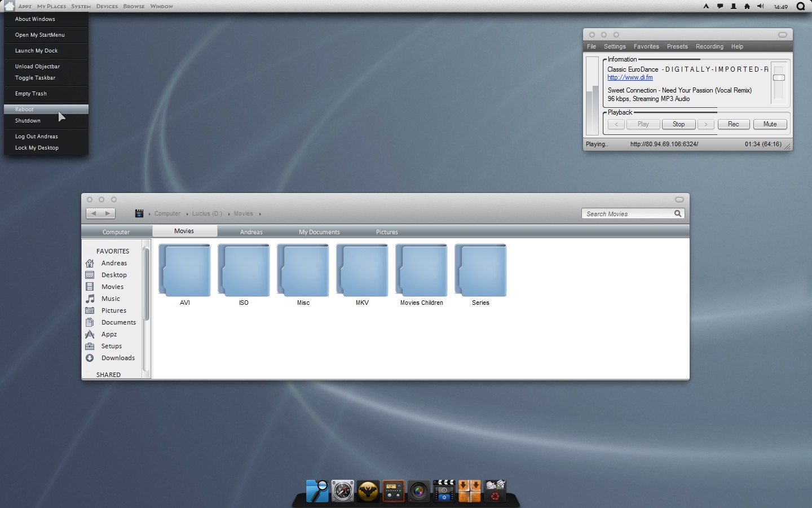The width and height of the screenshot is (812, 508).
Task: Open the ISO folder
Action: coord(244,275)
